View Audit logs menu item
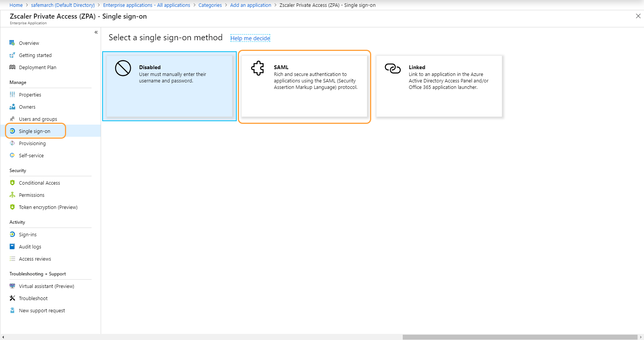This screenshot has height=340, width=644. (x=30, y=247)
